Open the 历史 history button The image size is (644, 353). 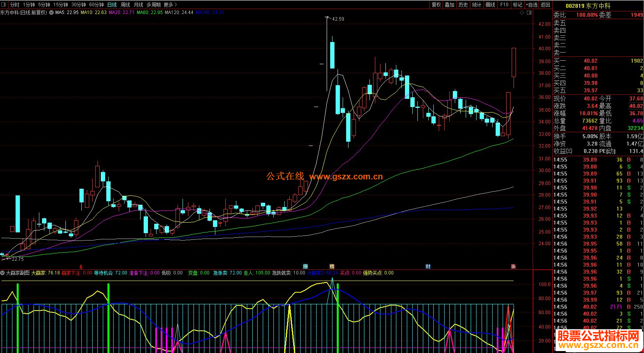463,5
